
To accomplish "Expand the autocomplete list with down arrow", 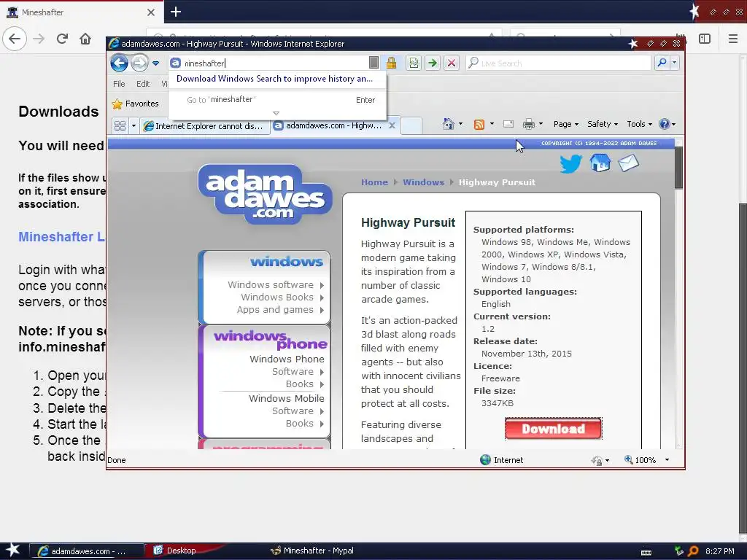I will pyautogui.click(x=276, y=113).
